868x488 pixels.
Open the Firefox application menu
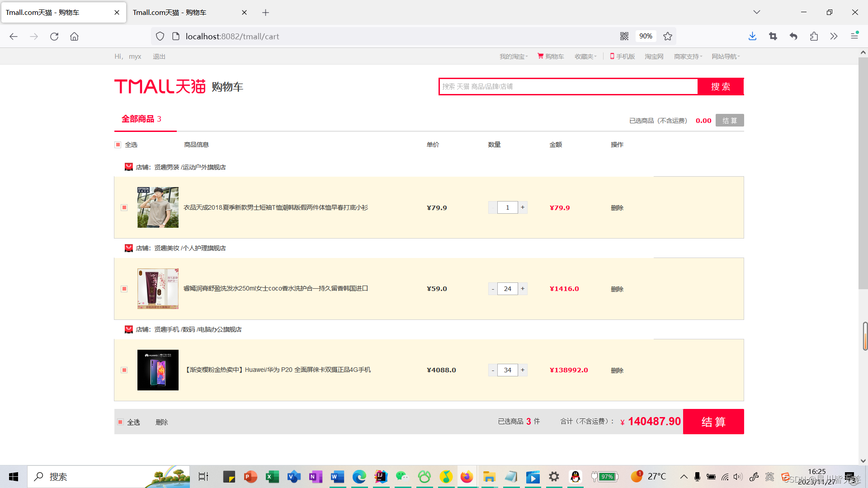click(854, 36)
